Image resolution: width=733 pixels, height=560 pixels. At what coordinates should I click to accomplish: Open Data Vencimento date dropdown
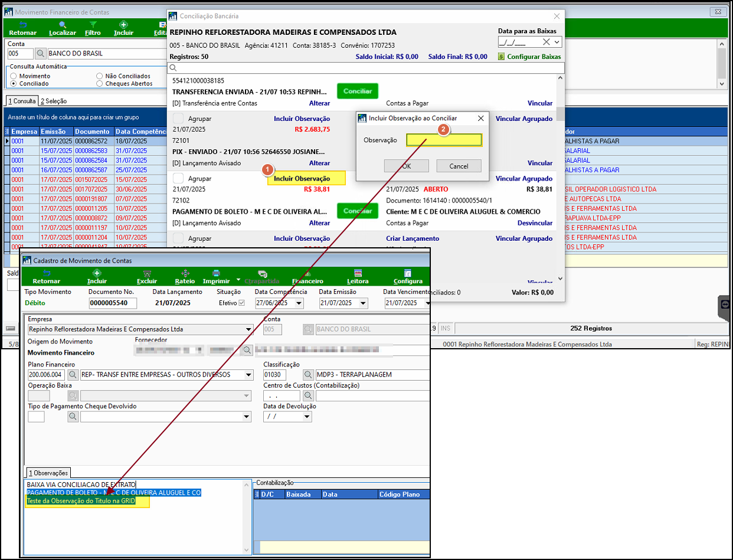(427, 303)
